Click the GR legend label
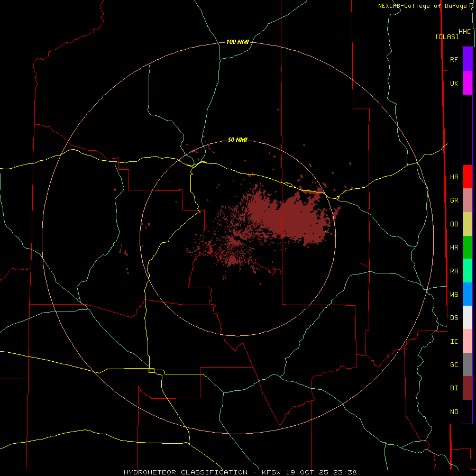This screenshot has width=476, height=476. (x=454, y=200)
